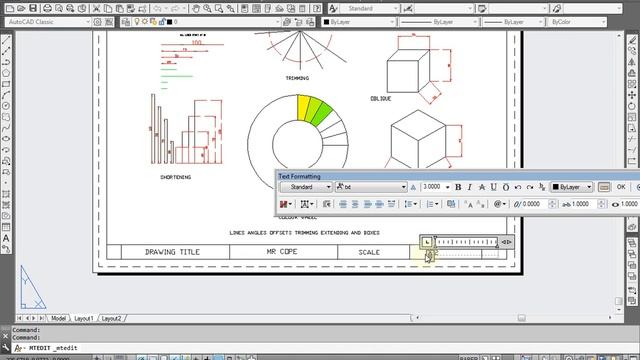Click the linetype ByLayer dropdown
The height and width of the screenshot is (360, 640).
439,22
